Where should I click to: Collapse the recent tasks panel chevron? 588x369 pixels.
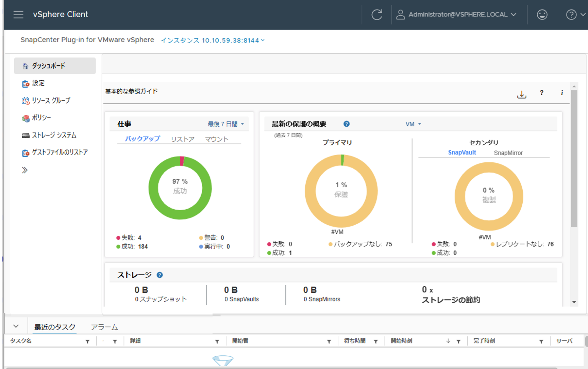tap(16, 326)
